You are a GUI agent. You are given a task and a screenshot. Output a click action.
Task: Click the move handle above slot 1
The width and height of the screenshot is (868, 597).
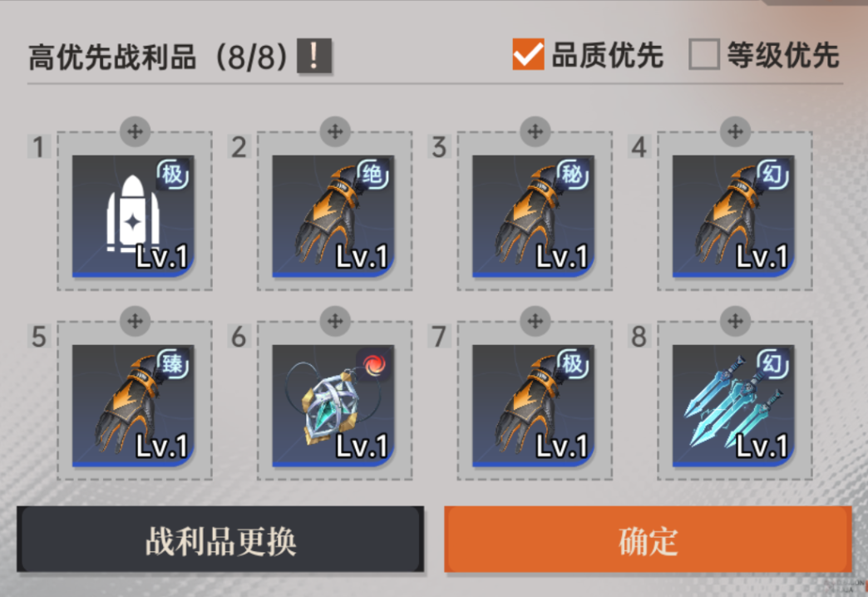click(x=135, y=132)
